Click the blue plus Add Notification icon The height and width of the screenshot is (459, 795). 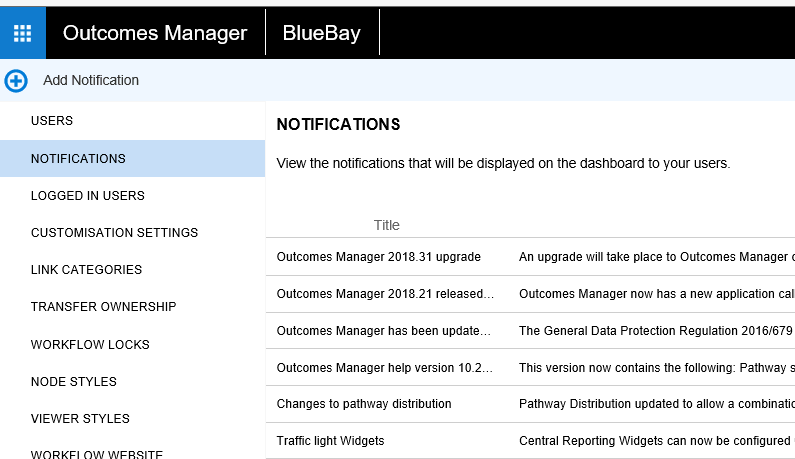point(16,80)
